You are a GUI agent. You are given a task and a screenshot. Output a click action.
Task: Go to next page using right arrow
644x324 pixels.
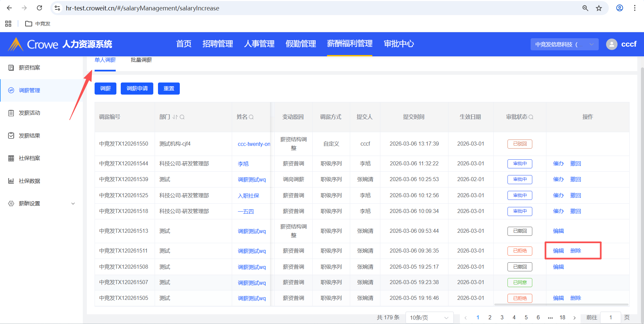point(575,318)
